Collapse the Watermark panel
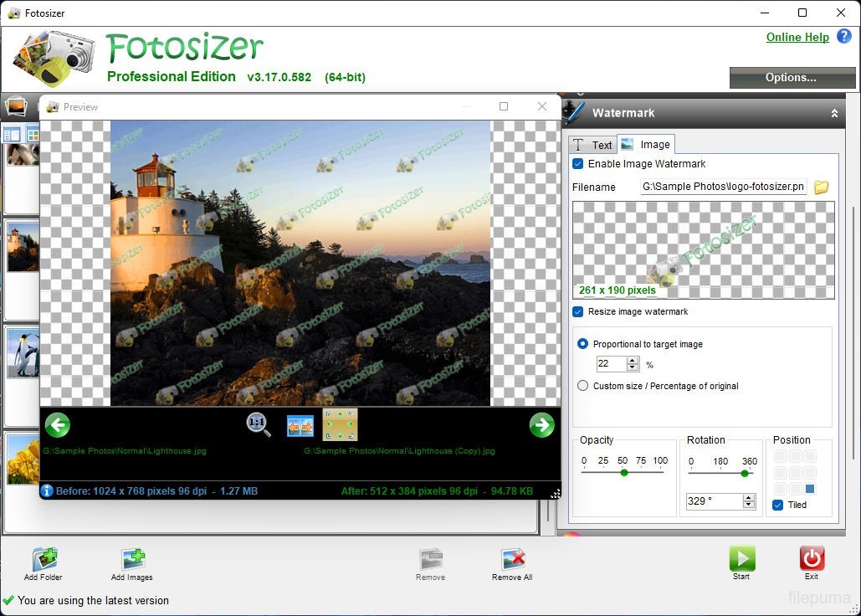Screen dimensions: 861x616 [x=833, y=113]
